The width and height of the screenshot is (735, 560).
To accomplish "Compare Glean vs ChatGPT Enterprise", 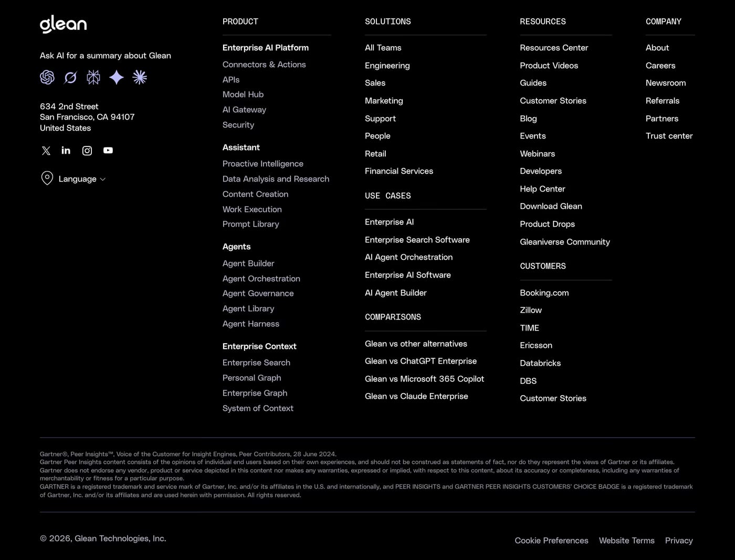I will coord(421,361).
